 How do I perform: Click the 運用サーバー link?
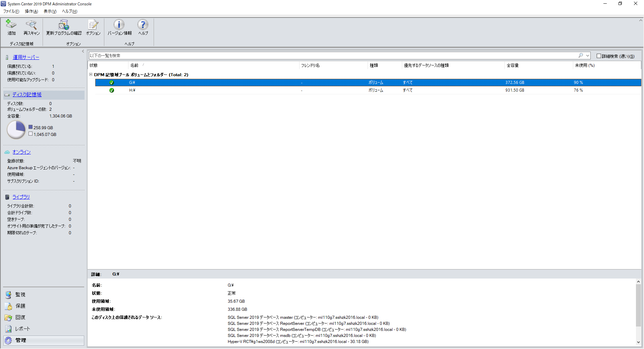26,57
